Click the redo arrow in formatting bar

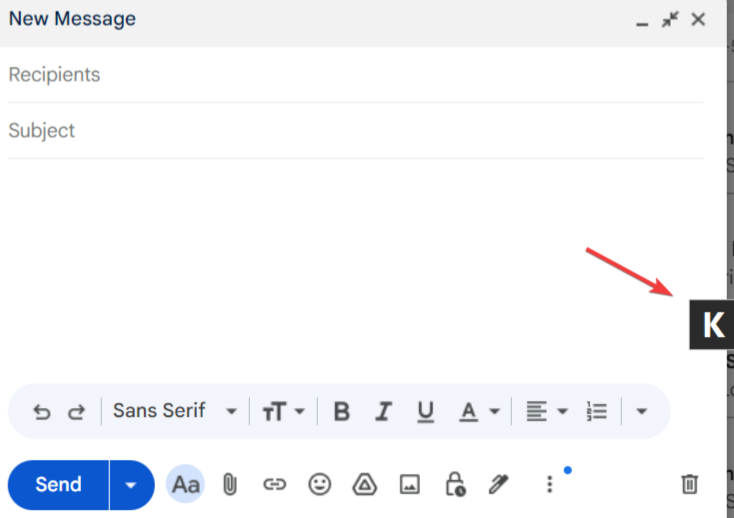[x=76, y=411]
